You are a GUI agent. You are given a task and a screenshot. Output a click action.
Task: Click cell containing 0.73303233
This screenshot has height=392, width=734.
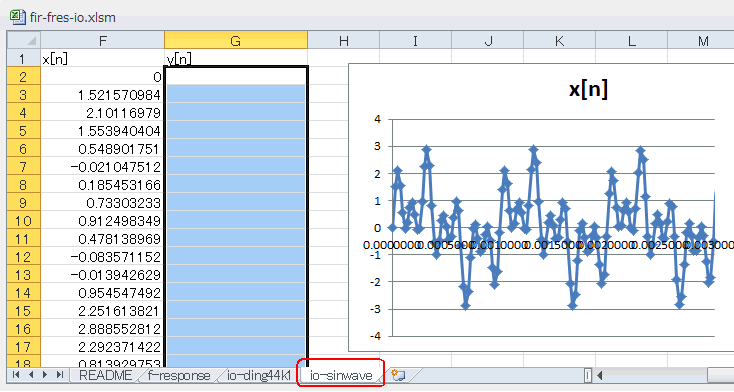pos(103,203)
